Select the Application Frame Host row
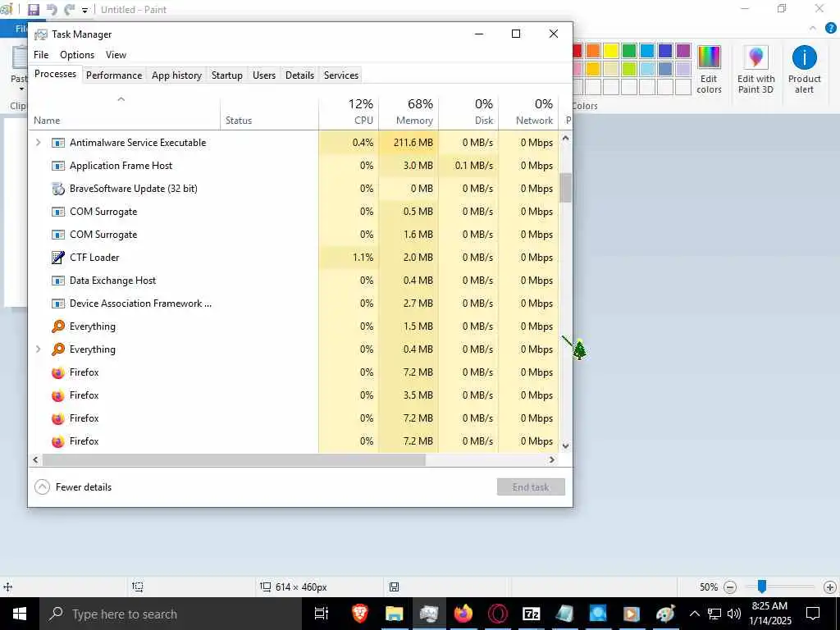Image resolution: width=840 pixels, height=630 pixels. pyautogui.click(x=294, y=166)
